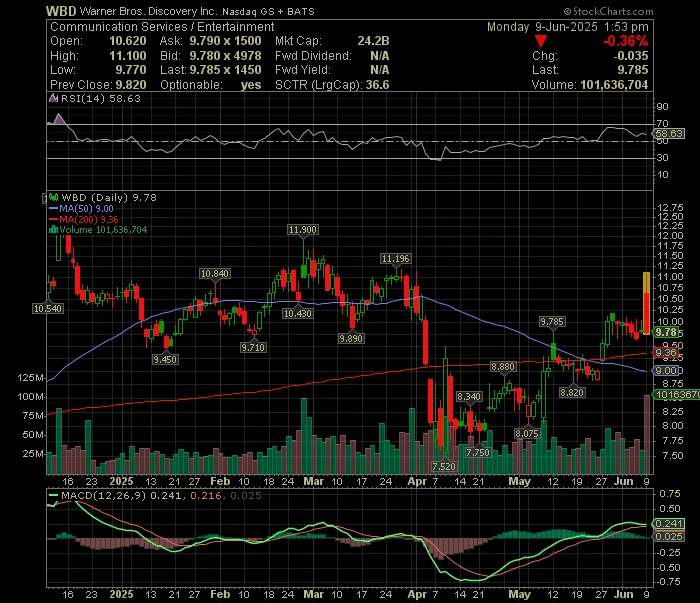The width and height of the screenshot is (700, 603).
Task: Click the 10.840 price annotation
Action: point(215,274)
